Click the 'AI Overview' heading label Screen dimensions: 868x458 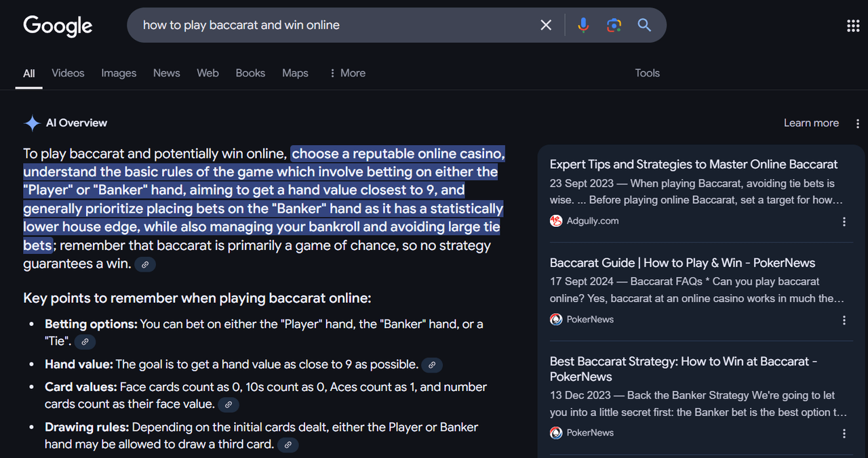(77, 123)
